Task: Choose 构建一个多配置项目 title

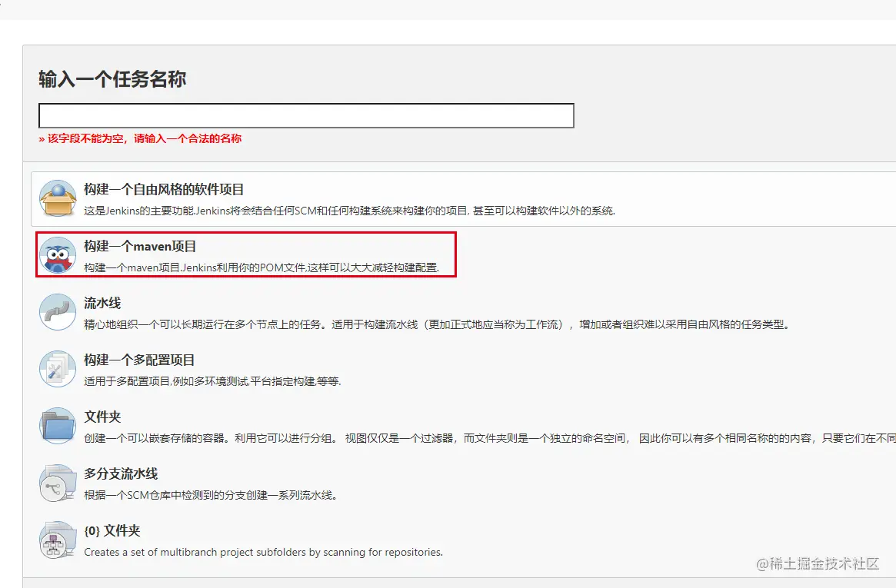Action: [139, 360]
